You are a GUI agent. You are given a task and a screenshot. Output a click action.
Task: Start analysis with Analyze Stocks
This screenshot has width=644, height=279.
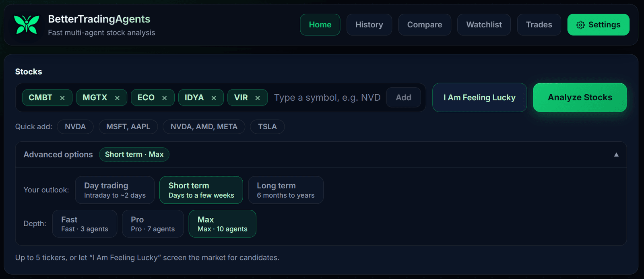click(580, 97)
